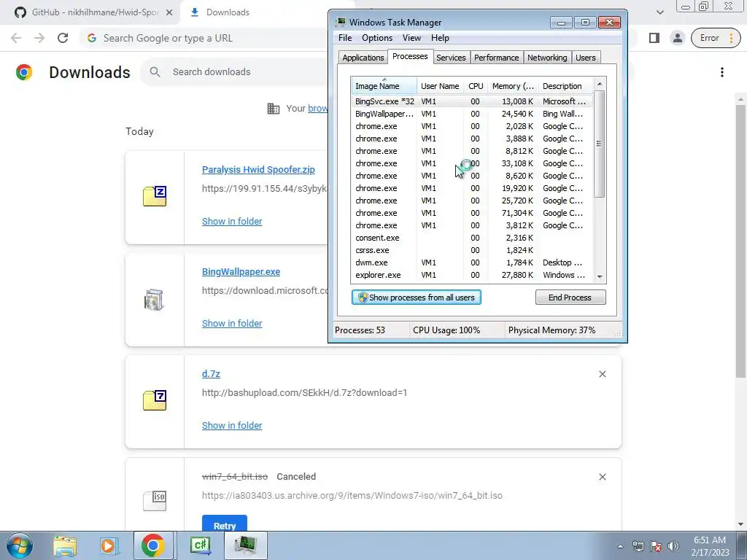Switch to Networking tab
The image size is (747, 560).
click(x=547, y=58)
